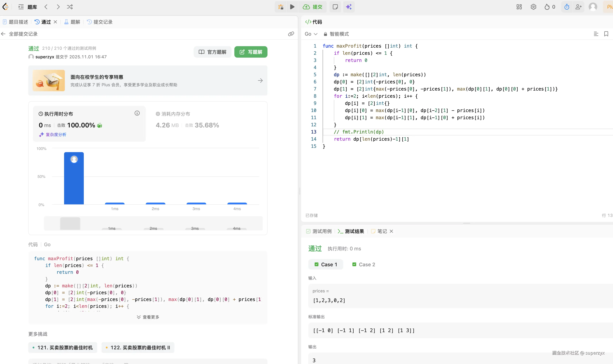The width and height of the screenshot is (613, 364).
Task: Expand the student discount banner arrow
Action: coord(260,81)
